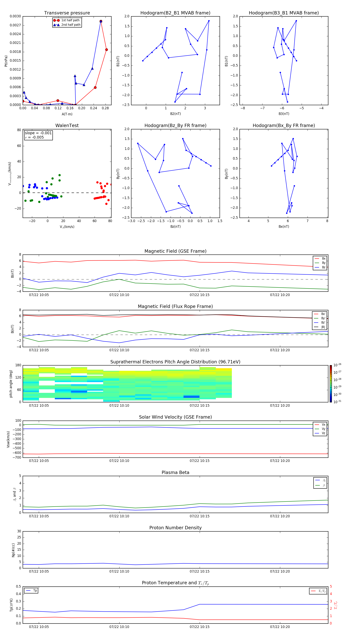Click the 'Proton Temperature and Te/Tp' title
The image size is (351, 644).
click(175, 583)
